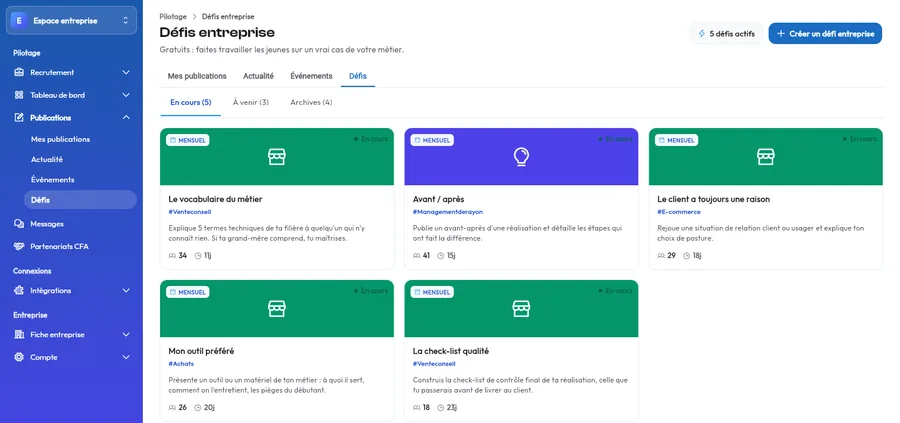Viewport: 900px width, 423px height.
Task: Open the Espace entreprise workspace switcher
Action: pos(71,21)
